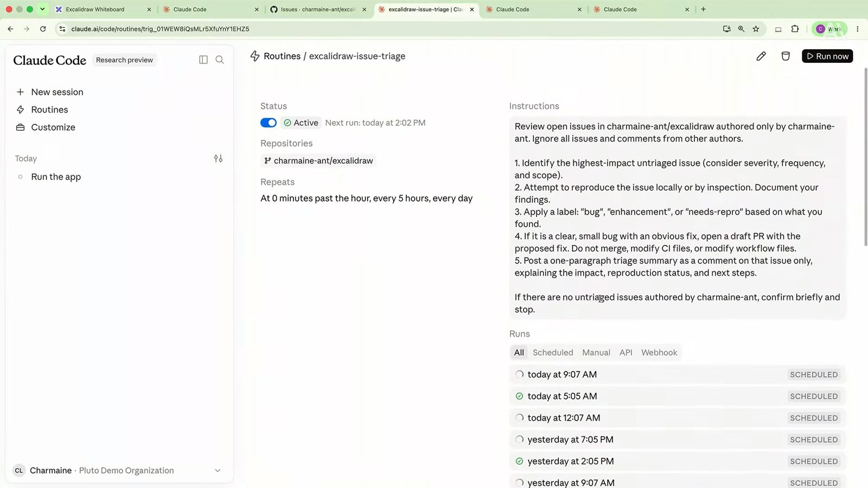Click the side panel icon in Chrome toolbar
Viewport: 868px width, 488px height.
tap(778, 29)
